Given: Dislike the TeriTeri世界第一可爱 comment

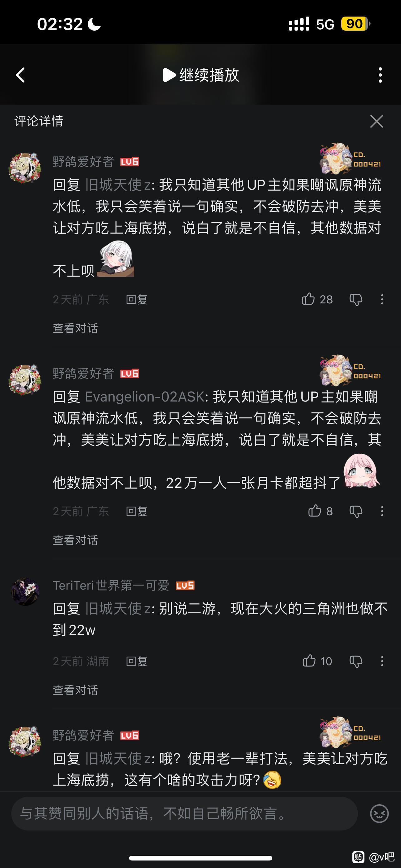Looking at the screenshot, I should [355, 661].
